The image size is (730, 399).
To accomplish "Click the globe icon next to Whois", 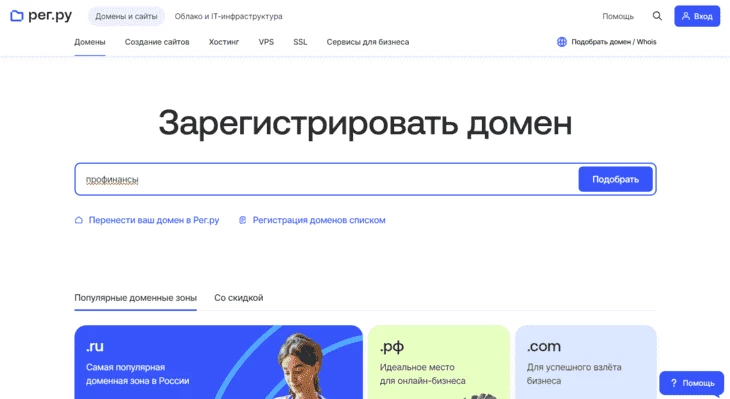I will pyautogui.click(x=562, y=42).
